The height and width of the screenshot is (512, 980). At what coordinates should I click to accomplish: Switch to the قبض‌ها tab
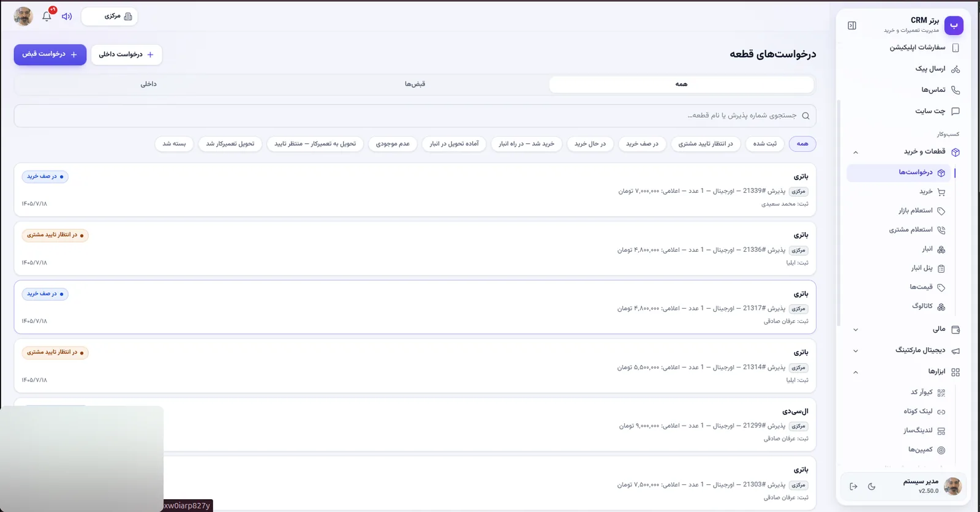tap(415, 85)
